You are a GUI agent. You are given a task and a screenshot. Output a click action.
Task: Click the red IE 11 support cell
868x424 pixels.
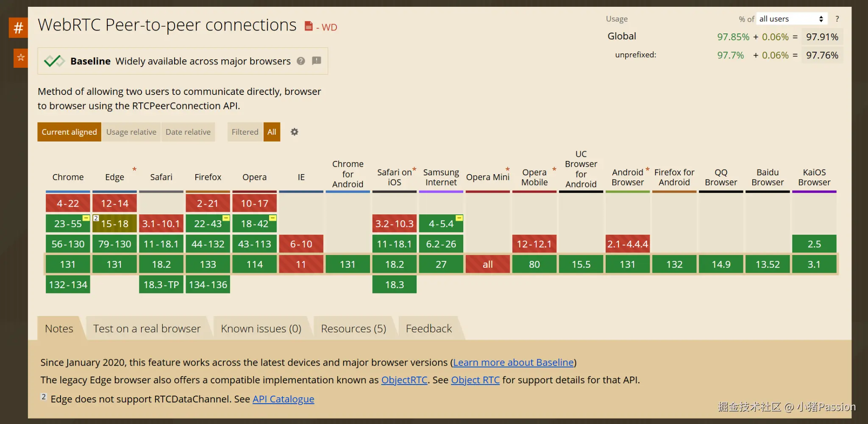point(301,264)
